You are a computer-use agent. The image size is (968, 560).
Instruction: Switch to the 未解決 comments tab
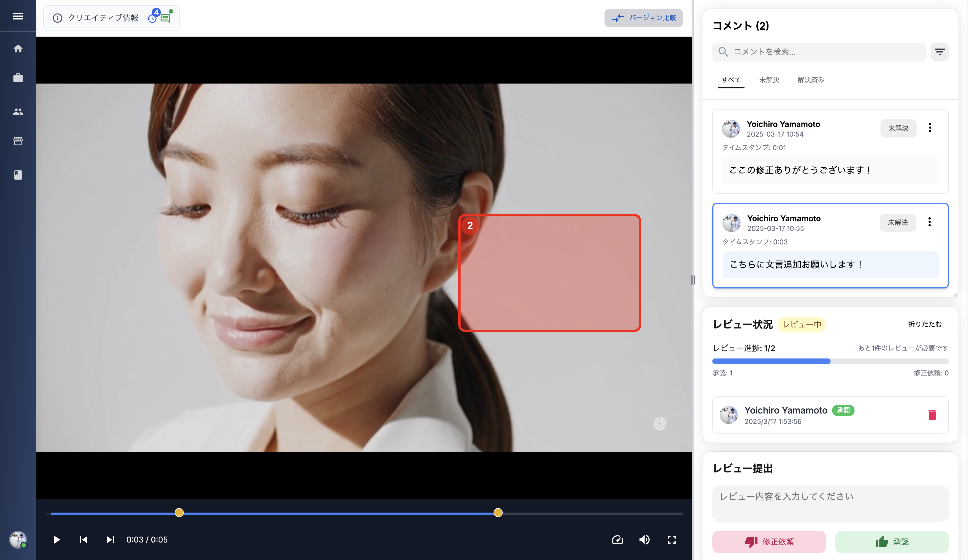(x=769, y=80)
